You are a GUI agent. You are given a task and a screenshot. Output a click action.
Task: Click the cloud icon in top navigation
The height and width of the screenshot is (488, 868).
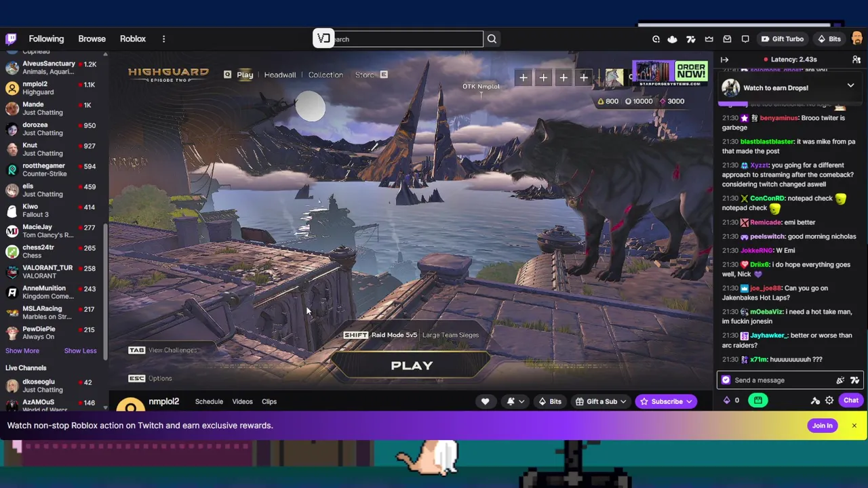(x=672, y=39)
